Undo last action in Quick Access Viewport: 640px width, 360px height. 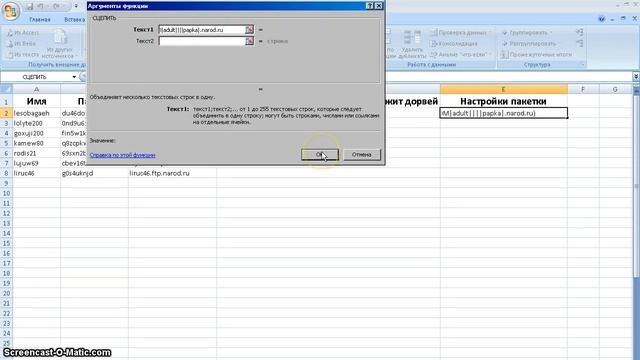click(x=41, y=7)
